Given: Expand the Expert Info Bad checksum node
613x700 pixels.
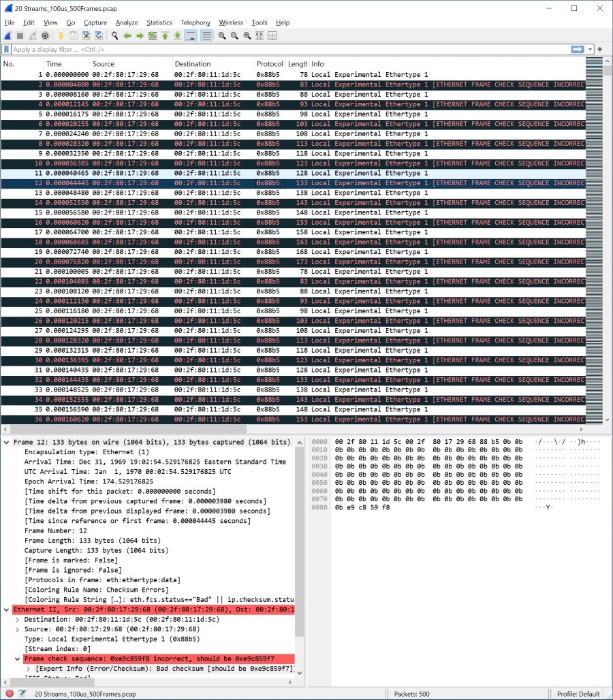Looking at the screenshot, I should click(x=29, y=669).
